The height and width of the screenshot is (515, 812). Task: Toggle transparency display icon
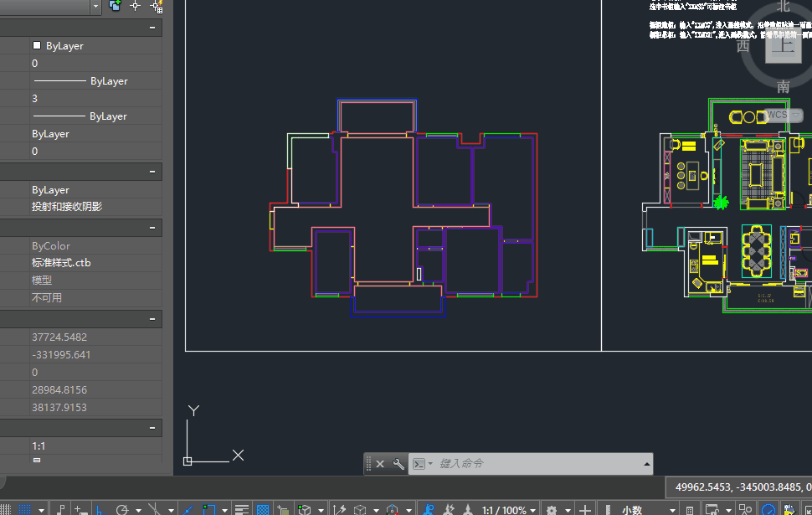(x=263, y=510)
